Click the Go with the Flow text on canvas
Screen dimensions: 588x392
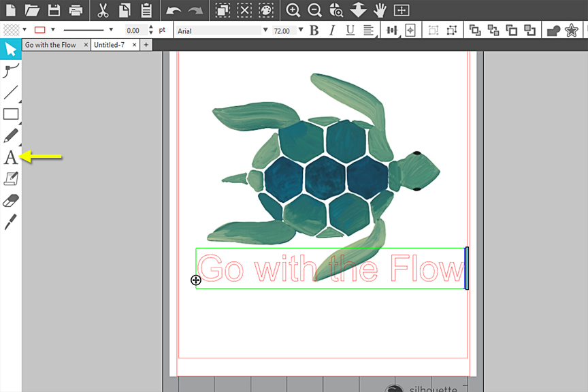331,268
